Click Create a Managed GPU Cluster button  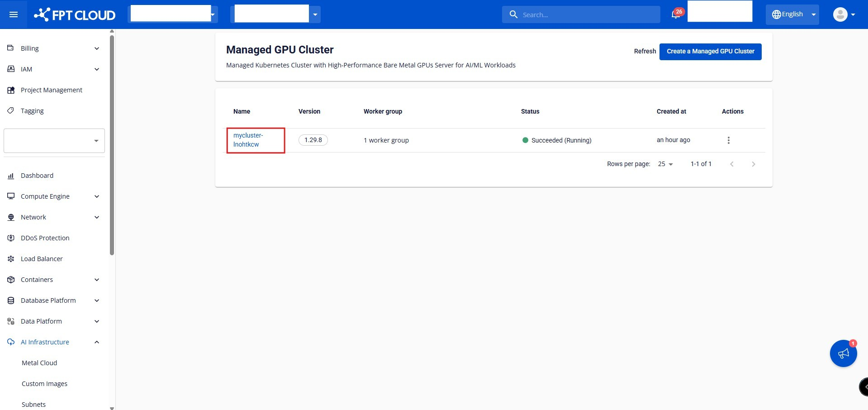pyautogui.click(x=710, y=52)
